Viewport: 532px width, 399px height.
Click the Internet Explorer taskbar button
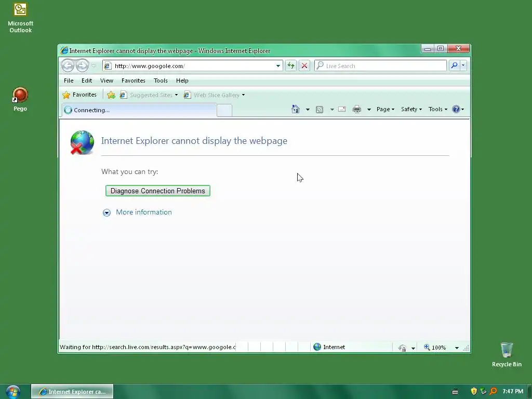pos(72,392)
